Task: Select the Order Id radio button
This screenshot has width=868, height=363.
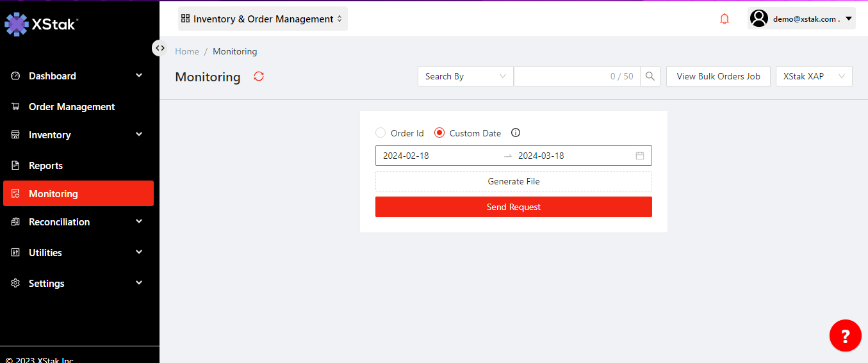Action: [381, 133]
